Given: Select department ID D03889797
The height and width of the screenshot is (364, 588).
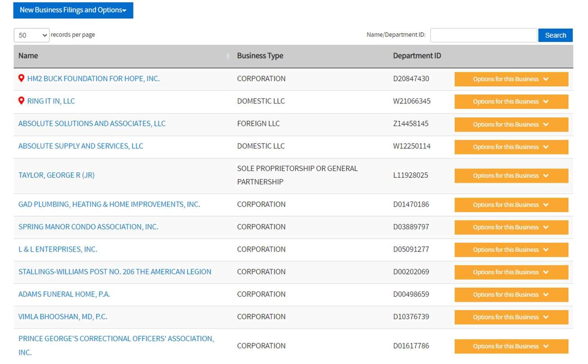Looking at the screenshot, I should [x=411, y=227].
